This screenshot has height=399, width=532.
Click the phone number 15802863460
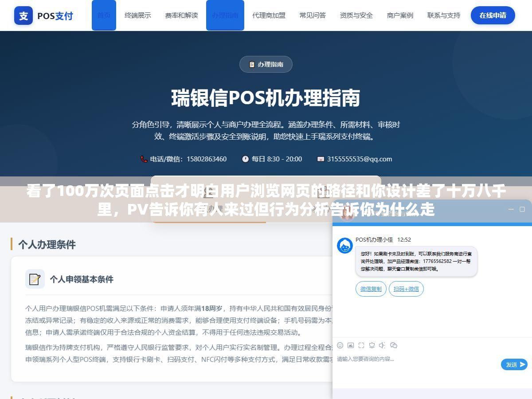206,159
